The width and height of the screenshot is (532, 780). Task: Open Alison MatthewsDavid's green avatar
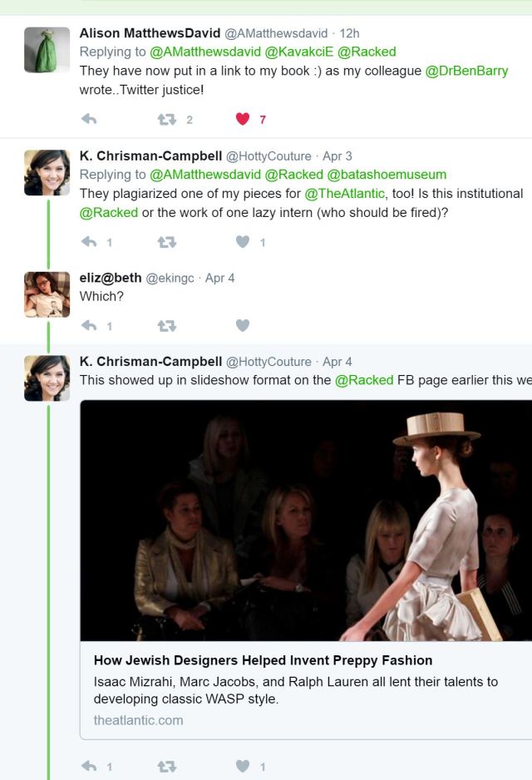click(x=47, y=50)
